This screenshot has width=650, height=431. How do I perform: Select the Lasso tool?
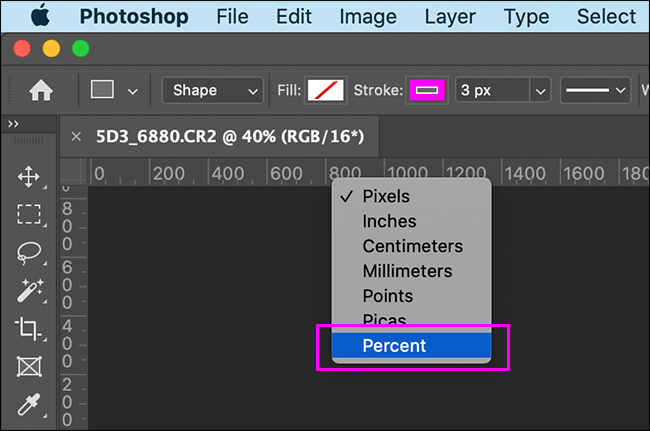point(29,252)
